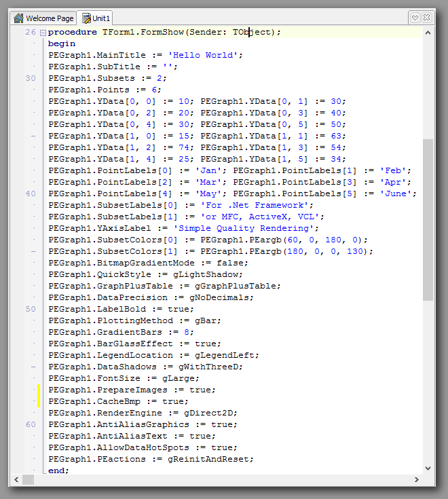Click the vertical scrollbar down arrow
Image resolution: width=448 pixels, height=499 pixels.
coord(428,468)
